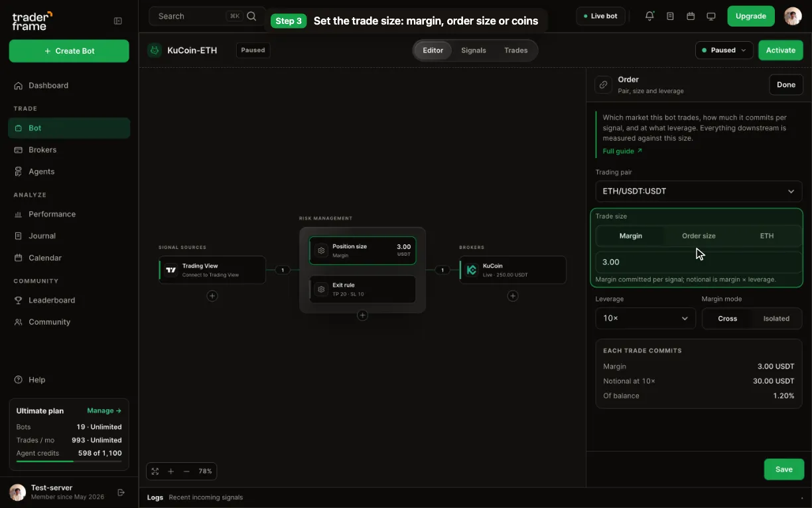812x508 pixels.
Task: Open Community in the sidebar
Action: click(69, 322)
